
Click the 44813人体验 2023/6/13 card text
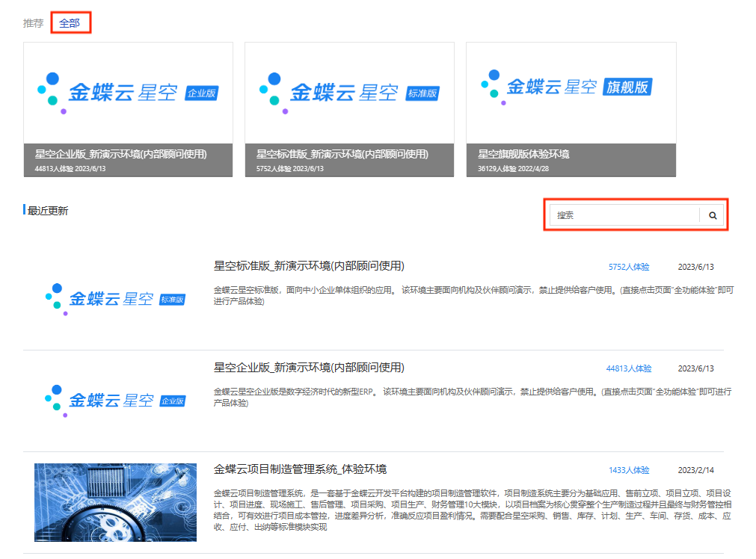[x=70, y=169]
